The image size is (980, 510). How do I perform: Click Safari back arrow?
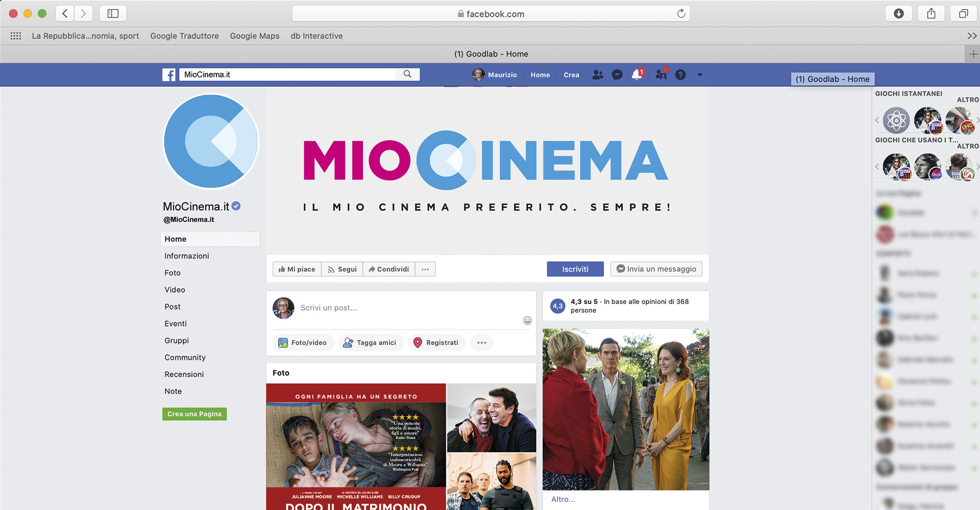pos(65,14)
